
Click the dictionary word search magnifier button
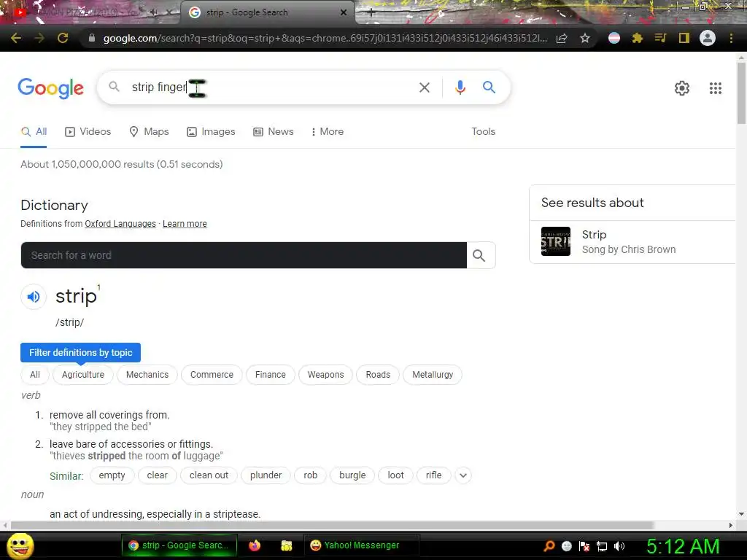coord(480,256)
